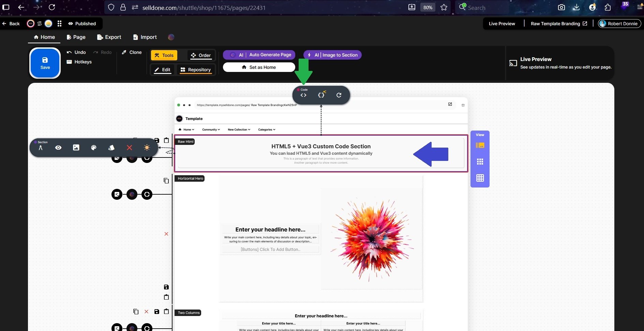Open the Section layout compass icon
This screenshot has width=644, height=331.
[41, 148]
